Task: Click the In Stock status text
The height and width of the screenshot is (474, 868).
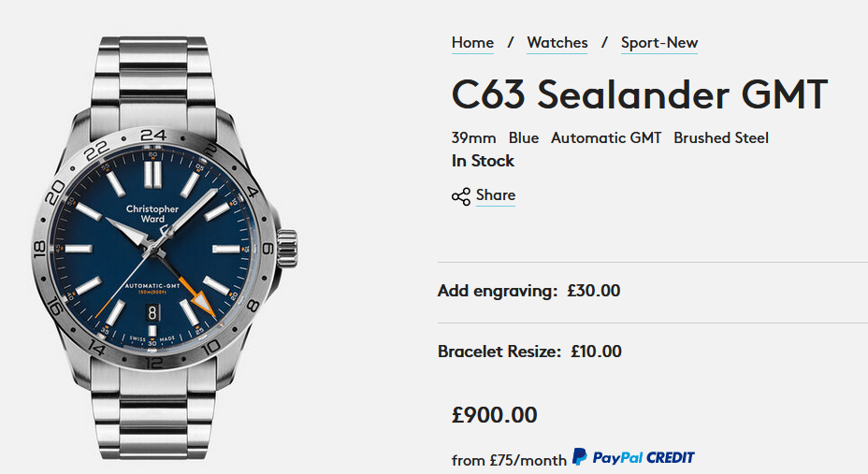Action: [483, 161]
